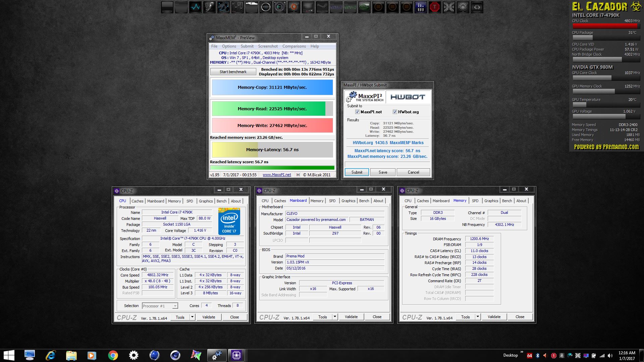Click the Windows Start button
Screen dimensions: 644x362
[9, 355]
